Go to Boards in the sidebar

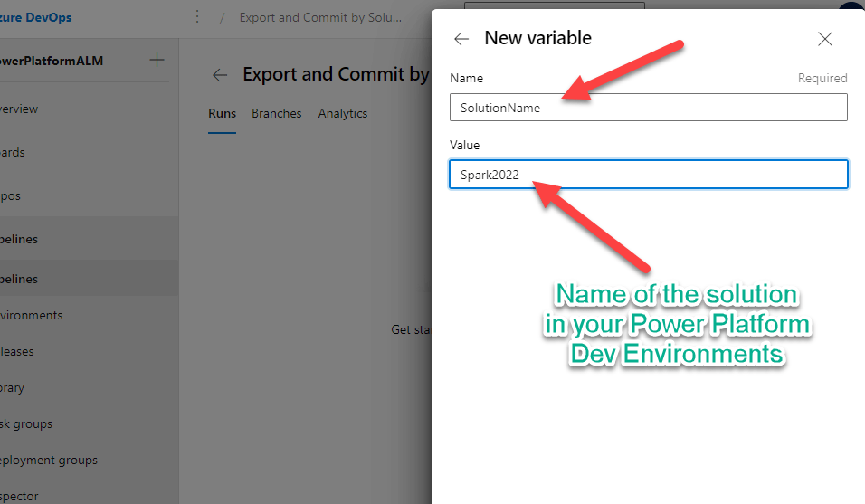(13, 152)
